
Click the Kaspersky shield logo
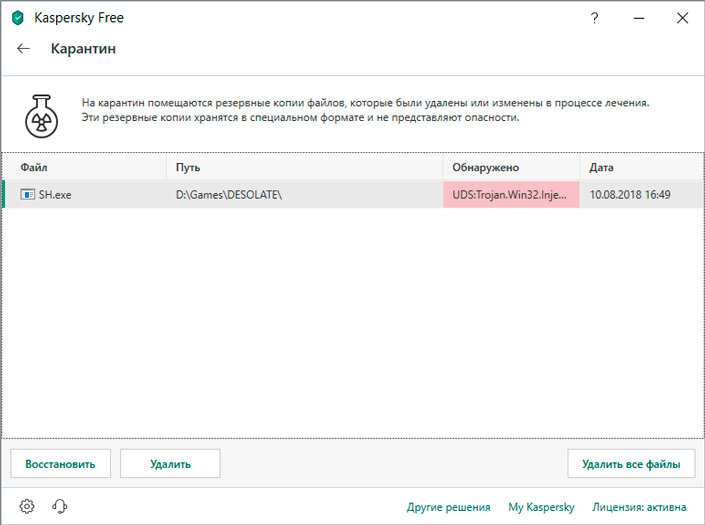pos(18,18)
